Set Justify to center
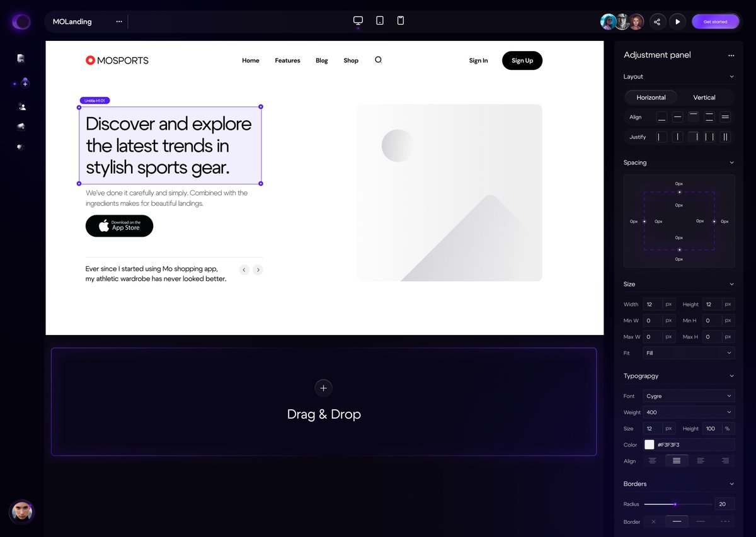This screenshot has width=756, height=537. (677, 137)
